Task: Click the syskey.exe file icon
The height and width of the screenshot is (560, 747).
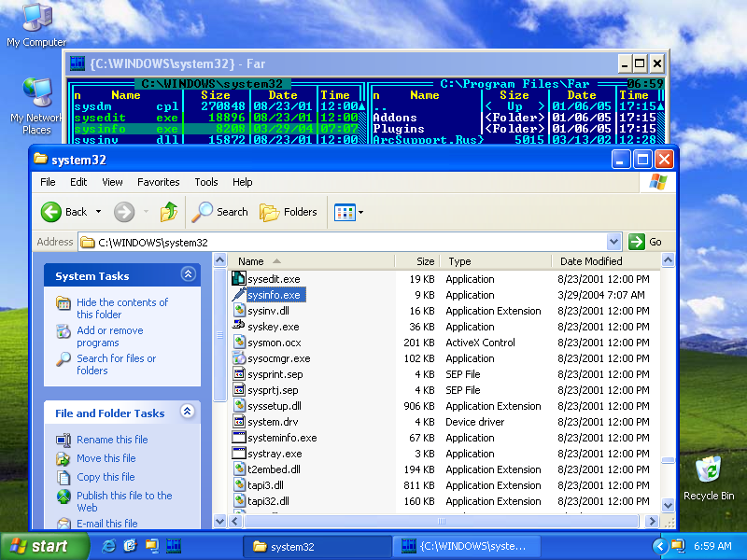Action: pyautogui.click(x=239, y=326)
